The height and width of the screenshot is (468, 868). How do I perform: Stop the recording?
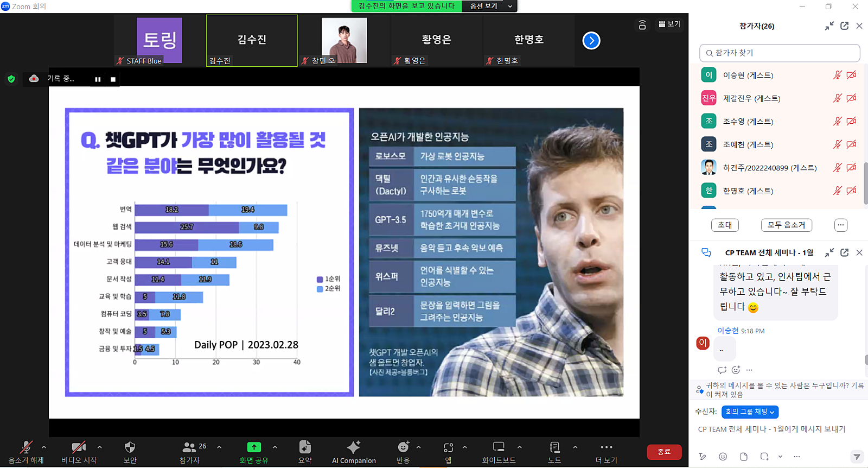click(x=113, y=79)
